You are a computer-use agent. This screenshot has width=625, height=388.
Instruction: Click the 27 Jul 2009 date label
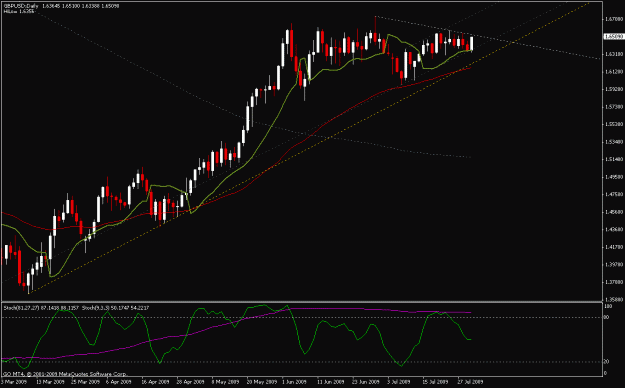[x=470, y=382]
